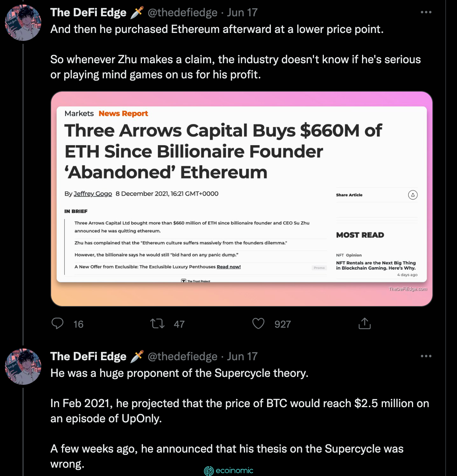
Task: Click the reply icon under first tweet
Action: (58, 324)
